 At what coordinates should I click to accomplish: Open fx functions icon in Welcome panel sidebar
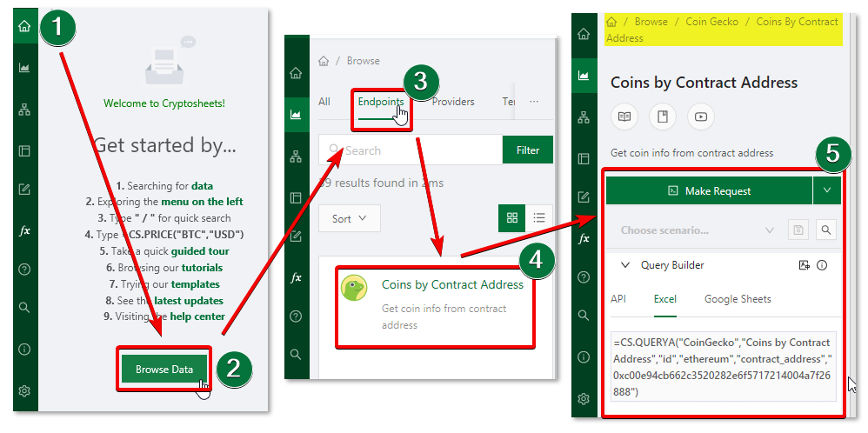point(24,231)
